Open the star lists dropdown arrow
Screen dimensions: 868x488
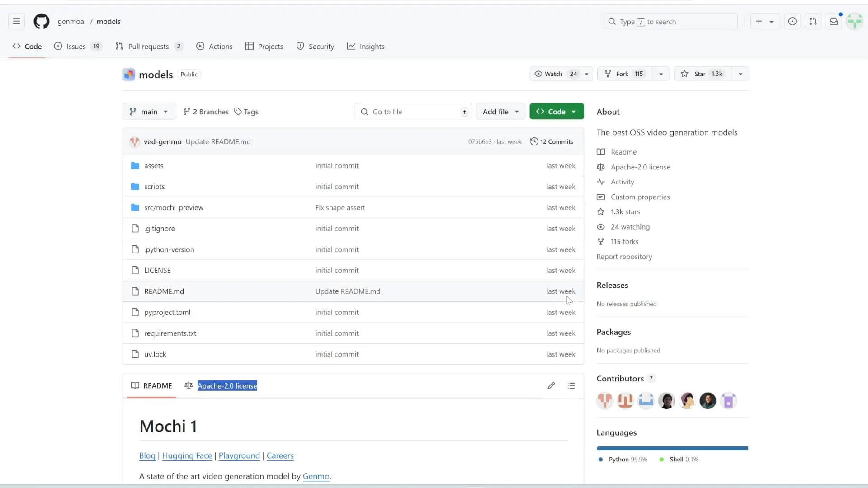pos(740,74)
